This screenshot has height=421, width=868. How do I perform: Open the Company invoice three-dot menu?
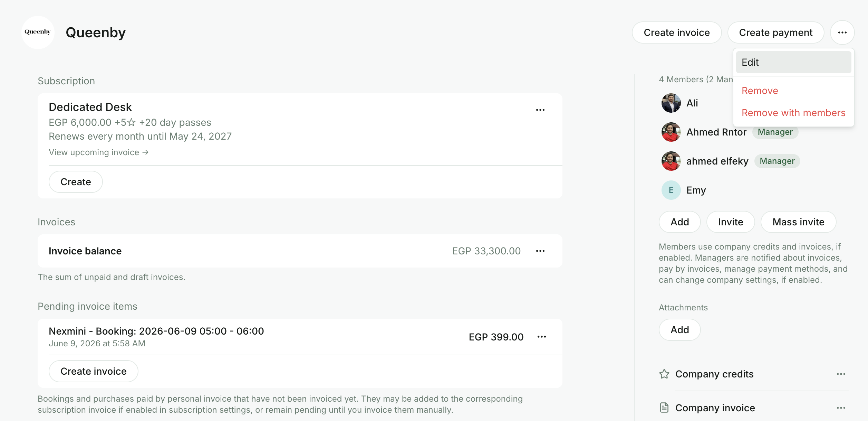point(841,408)
